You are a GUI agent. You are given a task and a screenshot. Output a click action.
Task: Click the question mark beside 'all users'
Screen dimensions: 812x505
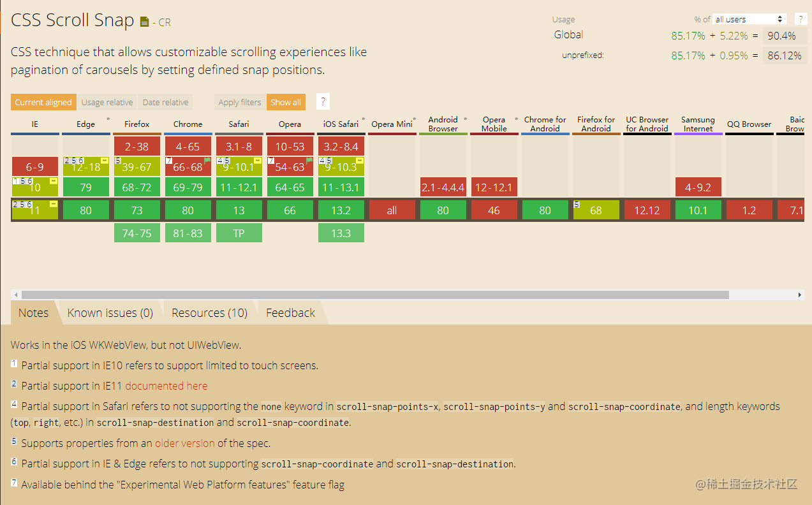[x=800, y=19]
